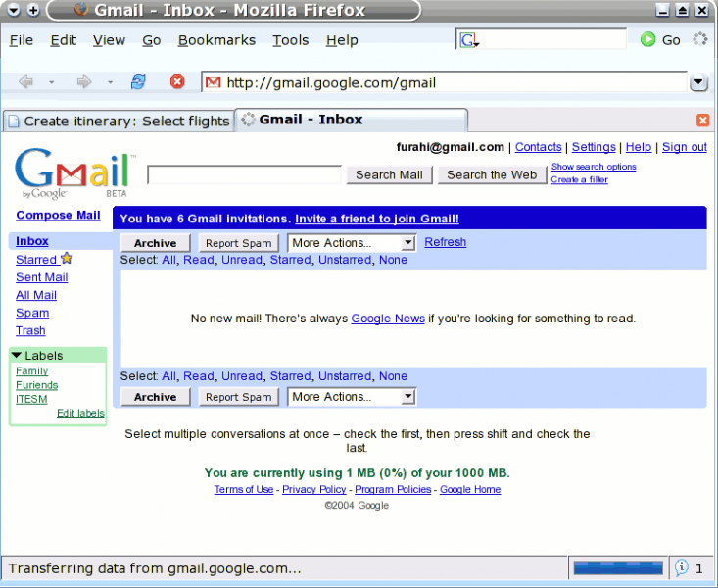Click the green Go arrow icon
Image resolution: width=718 pixels, height=588 pixels.
tap(647, 39)
